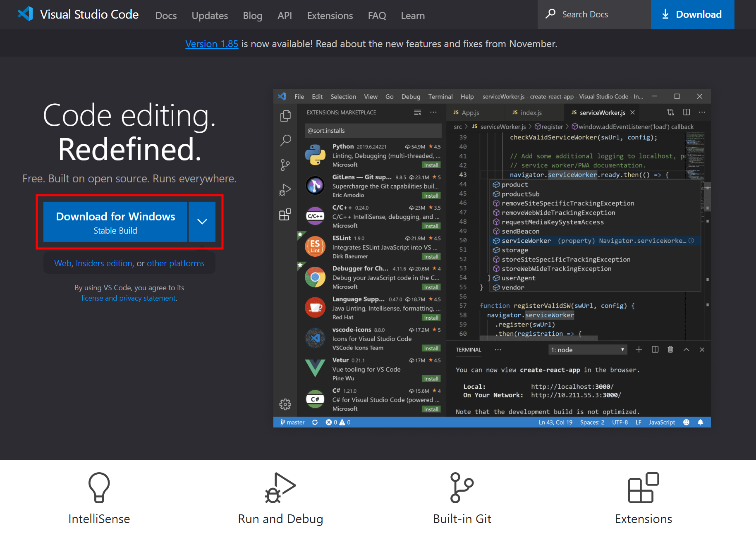Close the serviceWorker.js editor tab
Screen dimensions: 756x533
point(632,112)
